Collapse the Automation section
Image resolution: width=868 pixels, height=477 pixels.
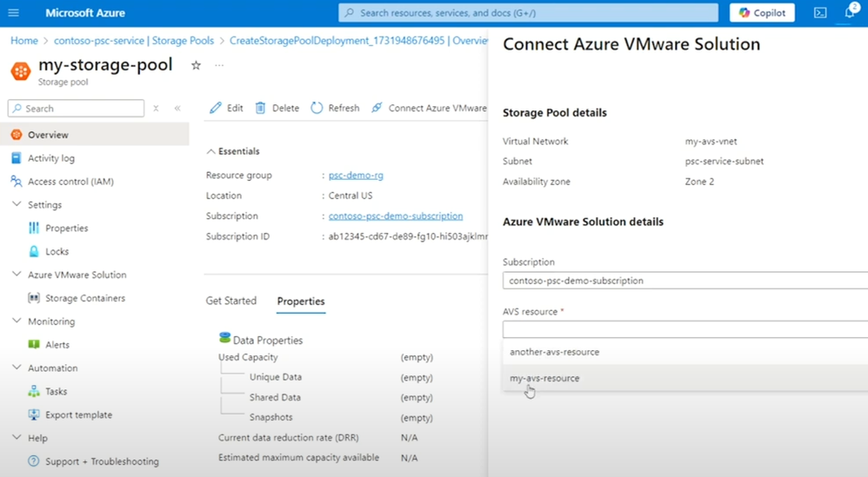point(17,368)
